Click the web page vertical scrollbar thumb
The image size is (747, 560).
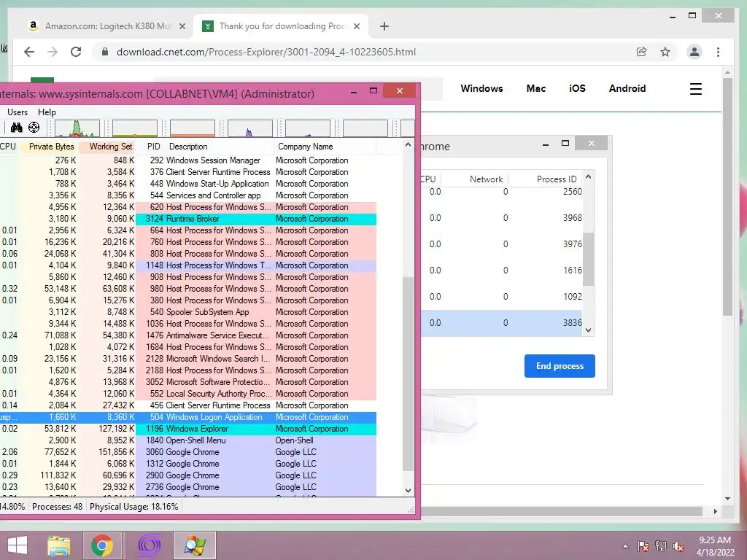tap(727, 197)
